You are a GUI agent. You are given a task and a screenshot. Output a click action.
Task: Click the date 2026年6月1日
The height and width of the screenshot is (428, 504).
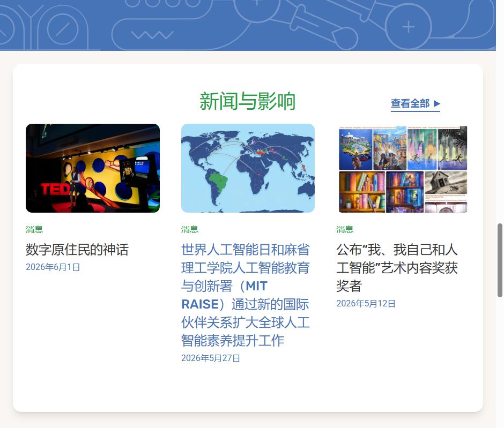pyautogui.click(x=53, y=267)
